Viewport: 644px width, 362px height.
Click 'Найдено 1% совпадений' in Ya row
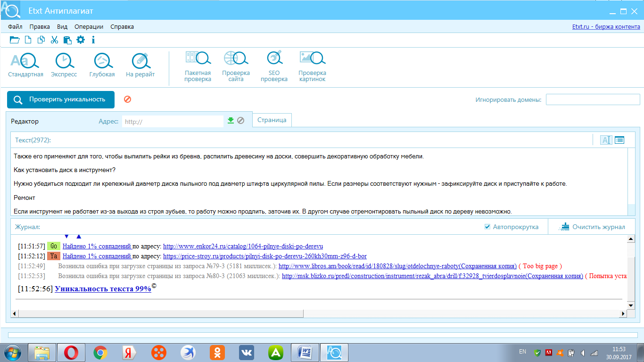[x=97, y=256]
